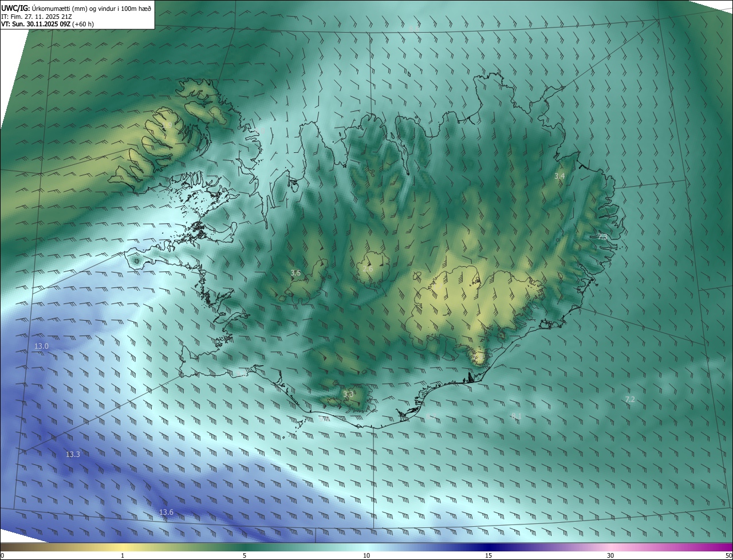The width and height of the screenshot is (733, 560).
Task: Click the 13.0 value on the map
Action: [x=42, y=346]
